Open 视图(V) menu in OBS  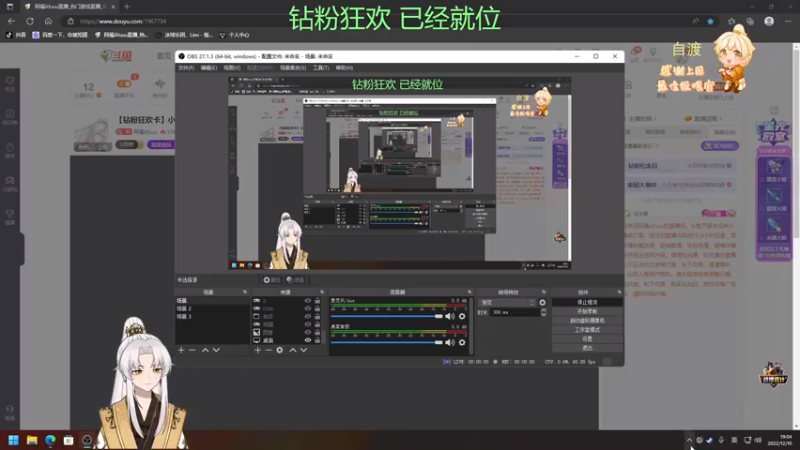pyautogui.click(x=232, y=68)
